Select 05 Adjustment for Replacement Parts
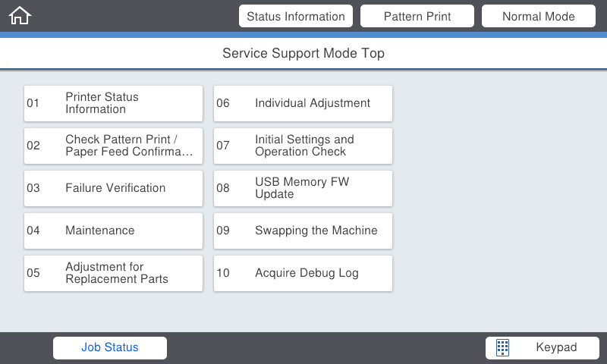Viewport: 607px width, 364px height. pyautogui.click(x=113, y=273)
